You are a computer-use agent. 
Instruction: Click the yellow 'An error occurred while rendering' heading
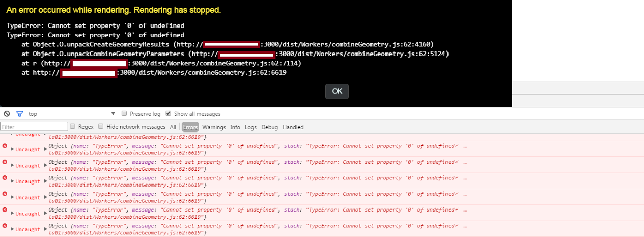click(114, 10)
